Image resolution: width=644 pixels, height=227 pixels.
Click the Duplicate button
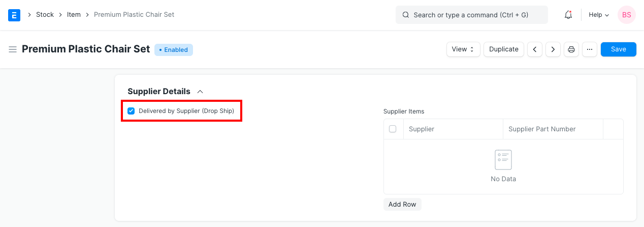(x=503, y=49)
